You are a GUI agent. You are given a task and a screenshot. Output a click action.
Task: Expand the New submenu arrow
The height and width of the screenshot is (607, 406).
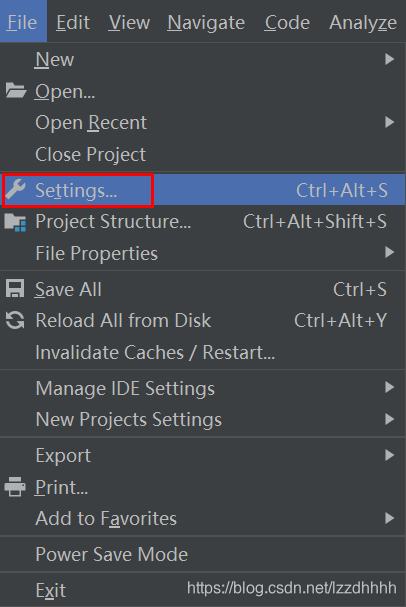pos(389,59)
